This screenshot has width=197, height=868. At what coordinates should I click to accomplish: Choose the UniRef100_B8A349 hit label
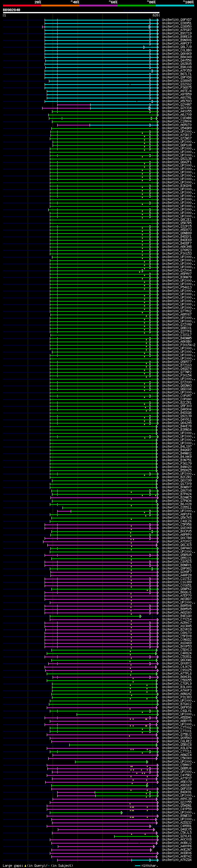point(177,57)
